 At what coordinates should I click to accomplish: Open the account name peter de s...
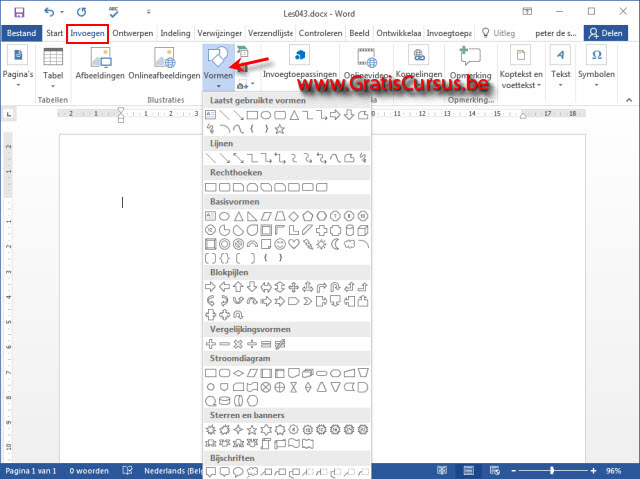556,33
